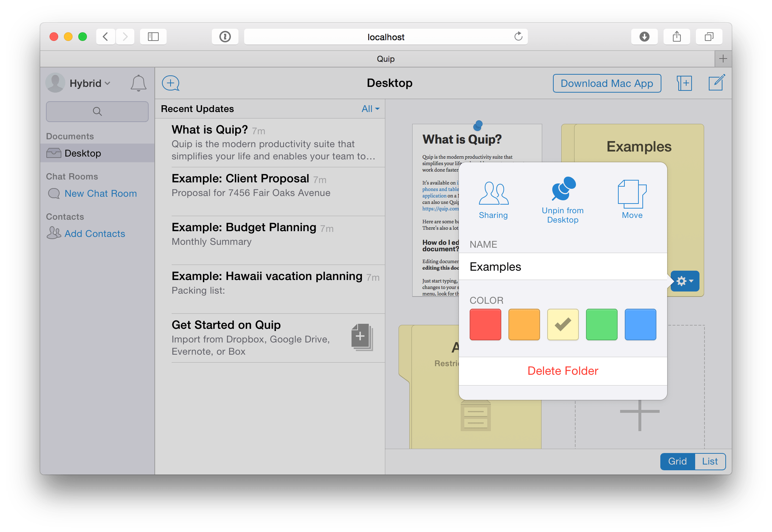Select the Quip browser tab
The image size is (772, 532).
385,59
